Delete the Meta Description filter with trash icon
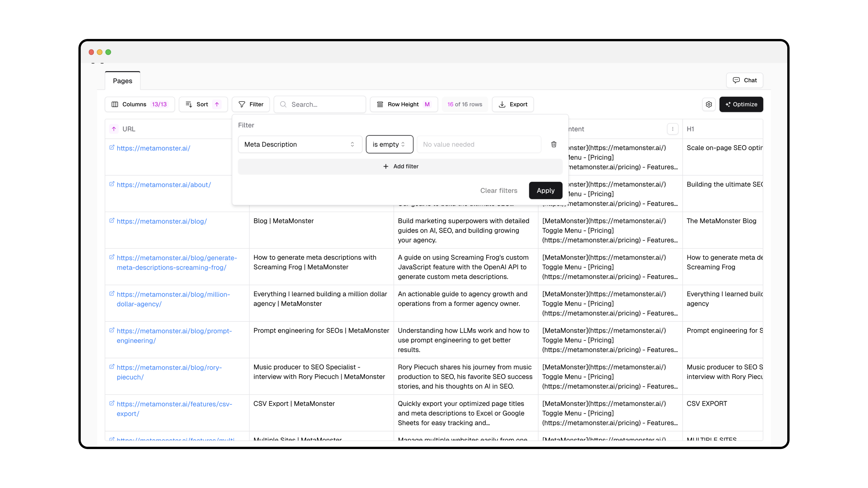This screenshot has width=868, height=488. coord(554,144)
